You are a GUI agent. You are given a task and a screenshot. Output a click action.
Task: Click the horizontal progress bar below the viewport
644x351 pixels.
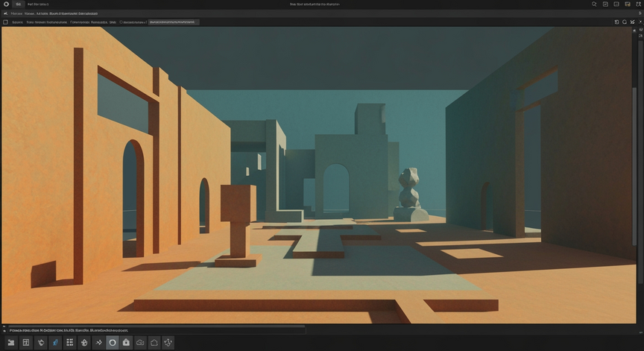156,326
